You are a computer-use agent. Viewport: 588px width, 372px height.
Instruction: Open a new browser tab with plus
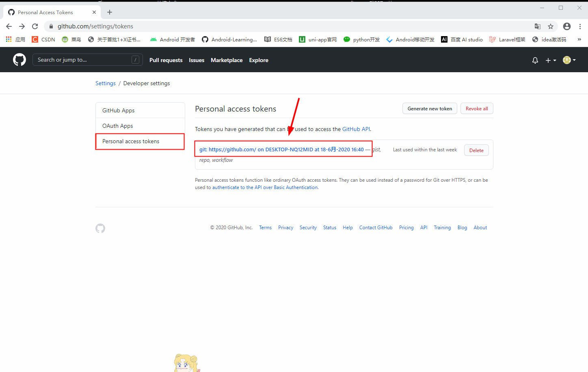point(110,12)
